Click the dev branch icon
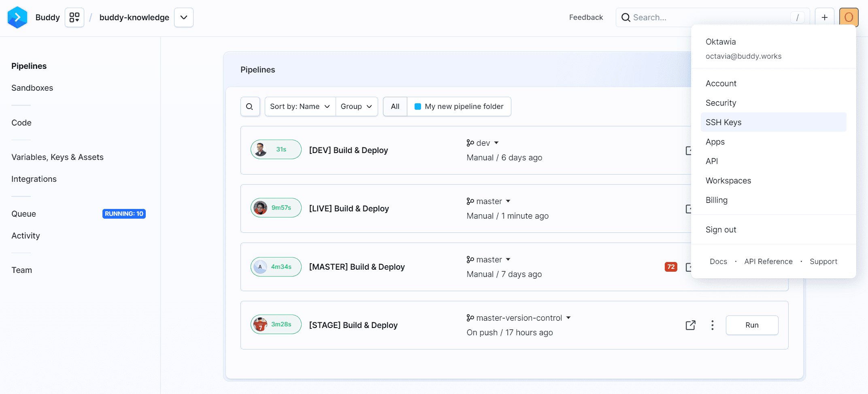 [x=470, y=143]
